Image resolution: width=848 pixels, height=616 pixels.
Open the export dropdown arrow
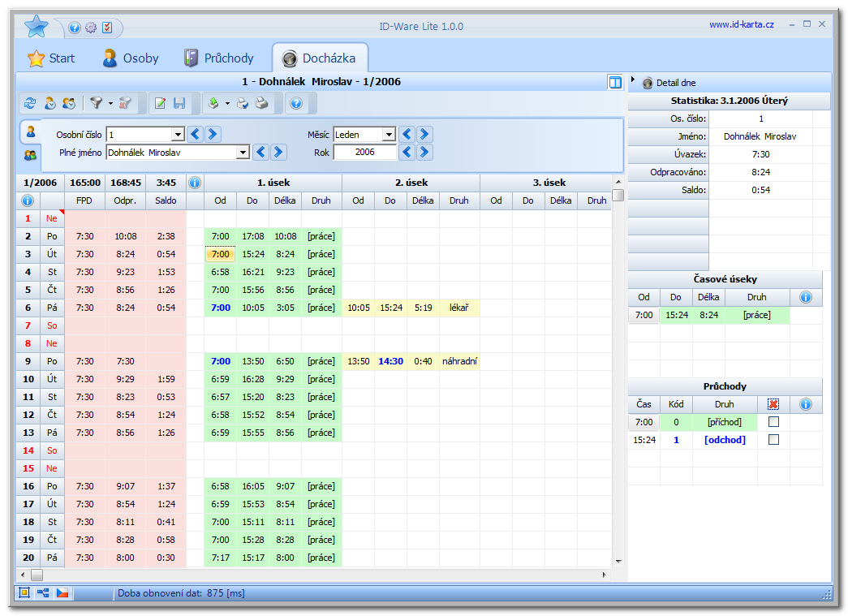[227, 104]
